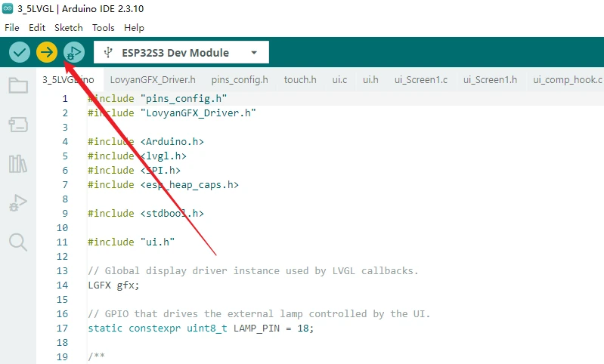
Task: Click the uint8_t keyword on line 17
Action: point(207,329)
